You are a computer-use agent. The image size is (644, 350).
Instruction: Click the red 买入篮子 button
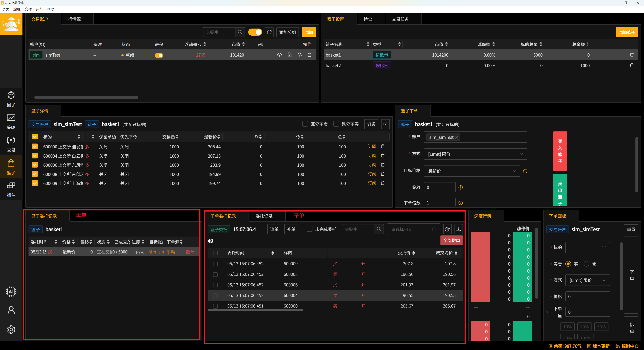coord(560,151)
